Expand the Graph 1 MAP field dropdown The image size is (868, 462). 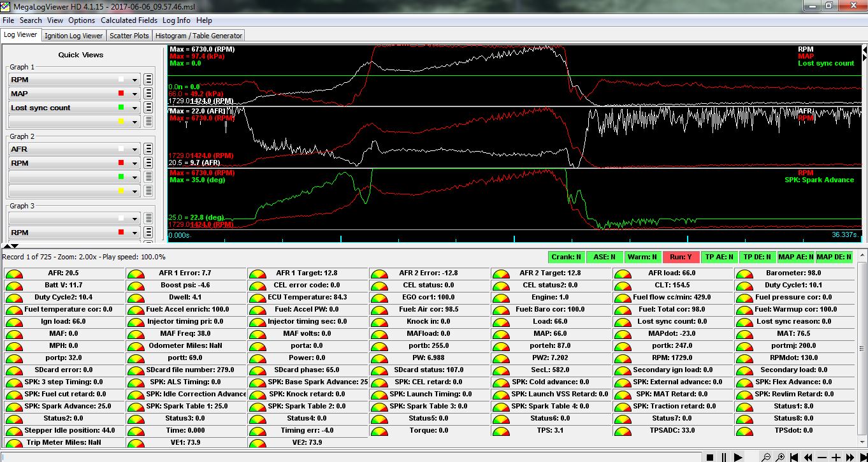pyautogui.click(x=134, y=94)
